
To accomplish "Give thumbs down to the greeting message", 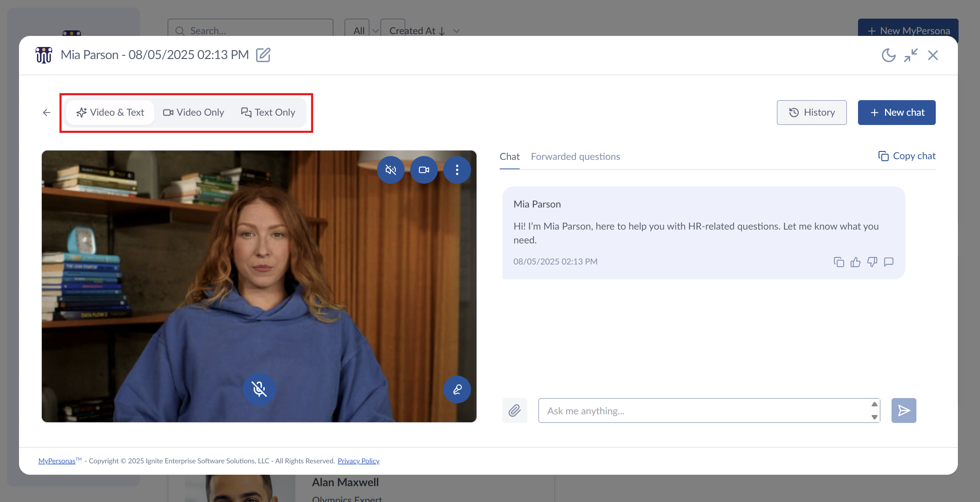I will pos(872,262).
